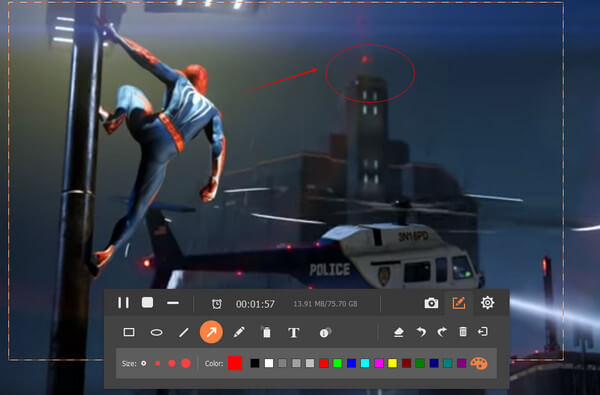Choose the largest brush size dot
The width and height of the screenshot is (600, 395).
click(x=186, y=363)
